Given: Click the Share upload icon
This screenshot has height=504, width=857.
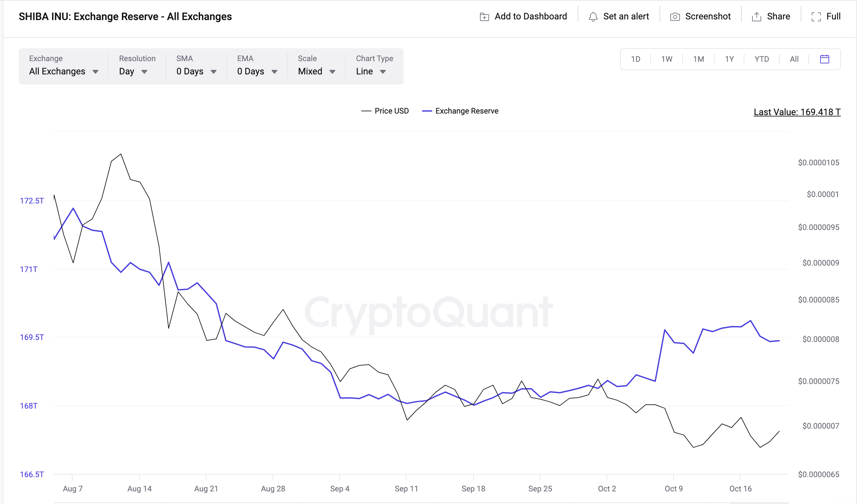Looking at the screenshot, I should pos(756,16).
